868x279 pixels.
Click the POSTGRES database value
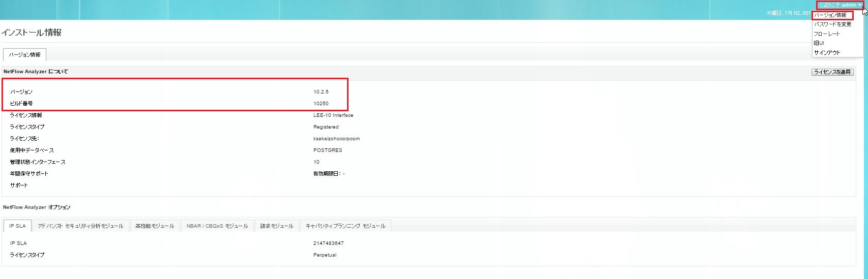pyautogui.click(x=328, y=150)
